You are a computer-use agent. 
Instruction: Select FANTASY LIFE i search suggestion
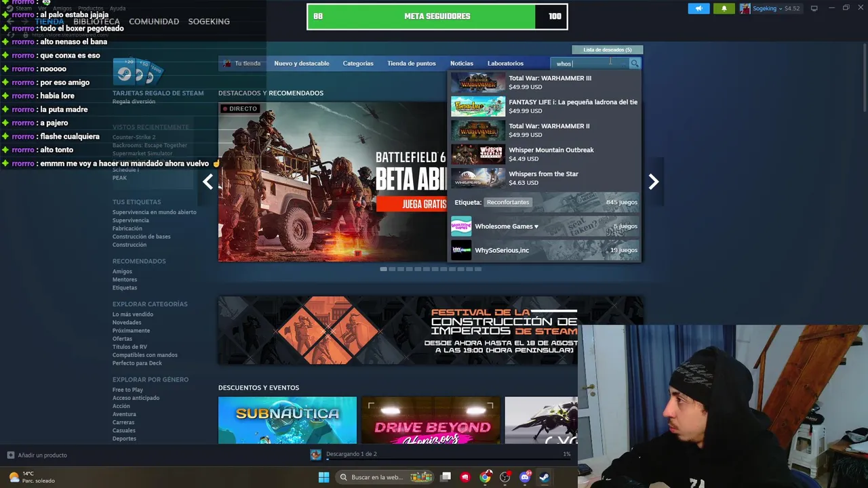544,106
